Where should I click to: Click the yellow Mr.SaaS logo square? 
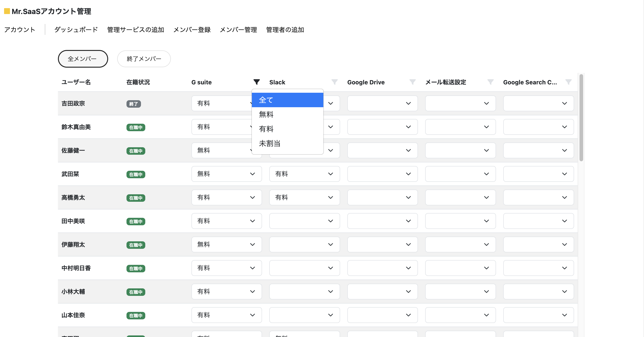coord(7,11)
